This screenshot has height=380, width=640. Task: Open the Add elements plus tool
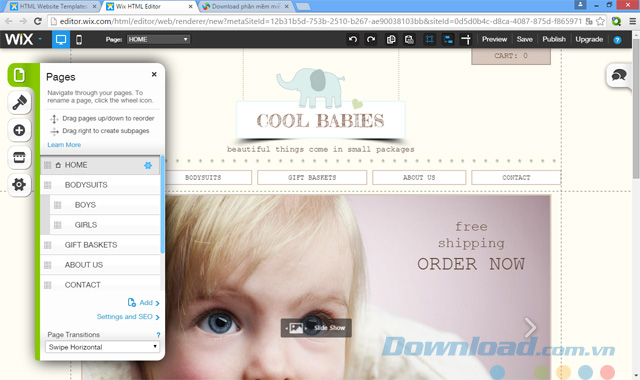[19, 130]
